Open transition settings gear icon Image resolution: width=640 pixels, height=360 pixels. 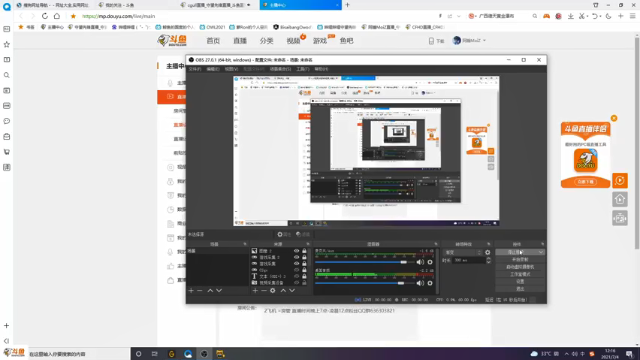(x=488, y=252)
